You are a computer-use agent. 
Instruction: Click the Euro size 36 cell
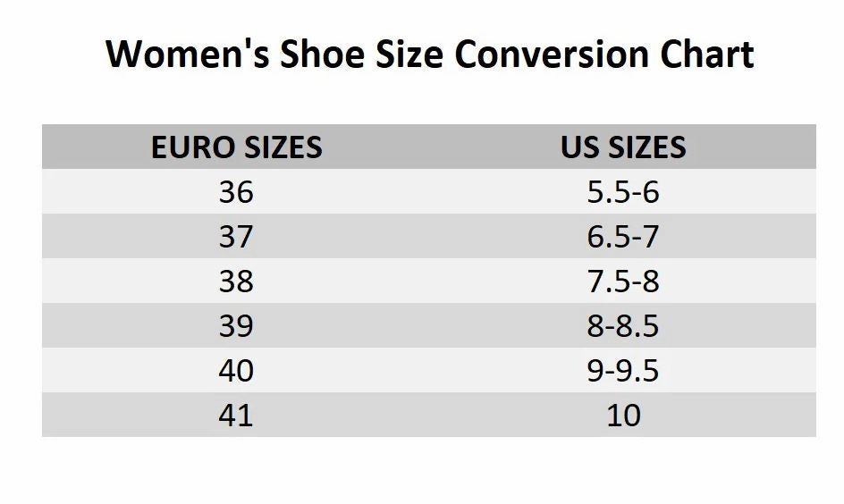(236, 192)
